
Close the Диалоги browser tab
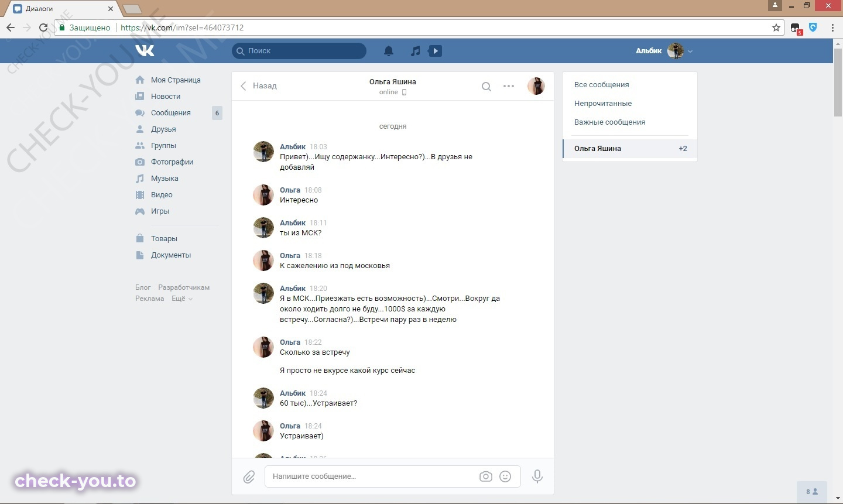click(110, 9)
